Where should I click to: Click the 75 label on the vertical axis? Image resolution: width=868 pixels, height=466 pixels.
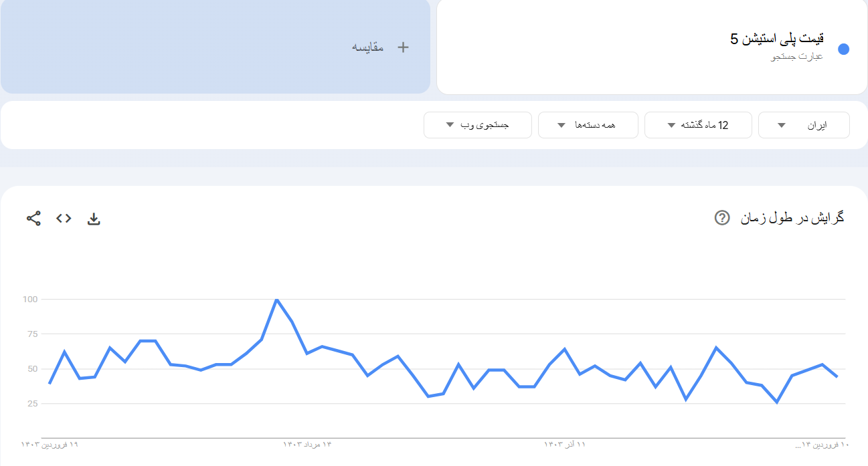pyautogui.click(x=32, y=334)
